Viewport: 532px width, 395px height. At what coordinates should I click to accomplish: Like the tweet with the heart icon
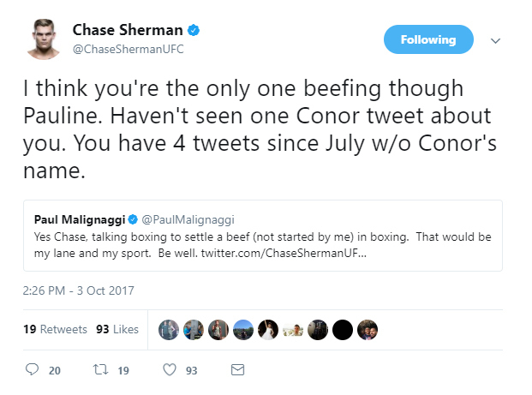point(169,370)
